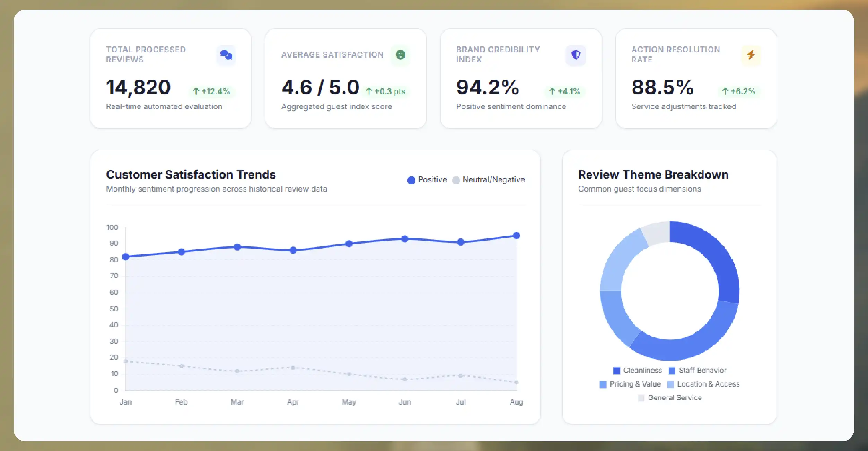Image resolution: width=868 pixels, height=451 pixels.
Task: Toggle the Location & Access legend entry
Action: tap(703, 384)
